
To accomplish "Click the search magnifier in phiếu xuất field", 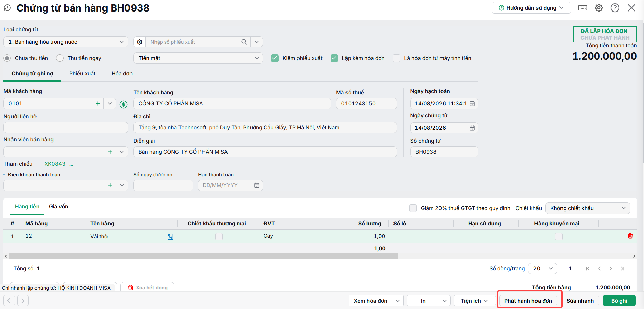I will (x=244, y=42).
